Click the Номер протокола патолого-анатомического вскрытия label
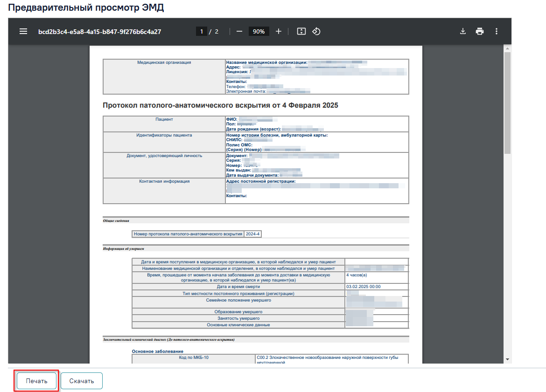The height and width of the screenshot is (392, 546). [x=188, y=234]
